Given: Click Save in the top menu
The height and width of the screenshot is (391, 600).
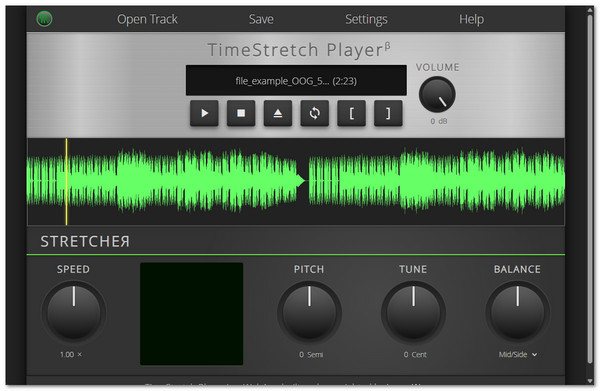Looking at the screenshot, I should click(x=261, y=19).
